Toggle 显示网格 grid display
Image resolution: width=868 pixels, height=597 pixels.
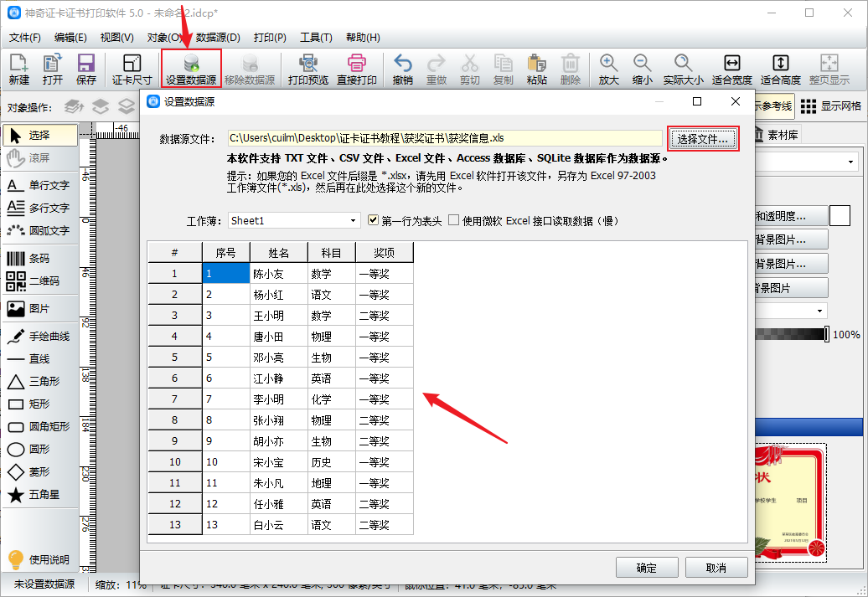coord(831,106)
